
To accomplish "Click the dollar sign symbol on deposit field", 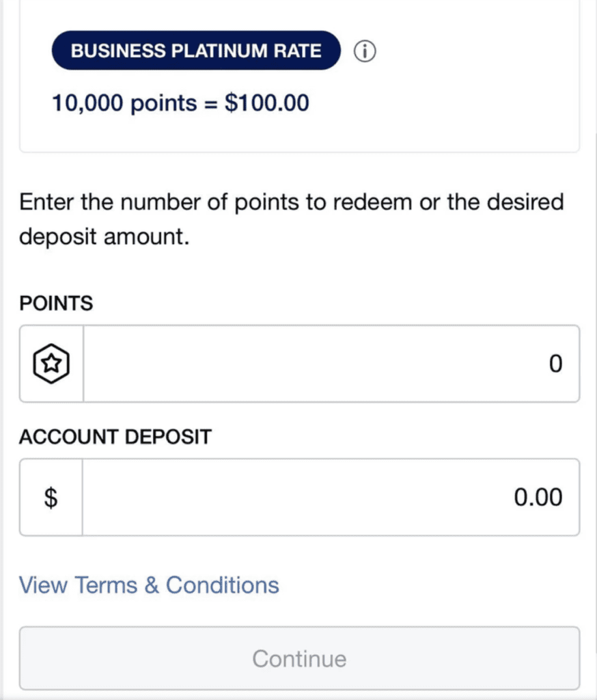I will coord(51,497).
